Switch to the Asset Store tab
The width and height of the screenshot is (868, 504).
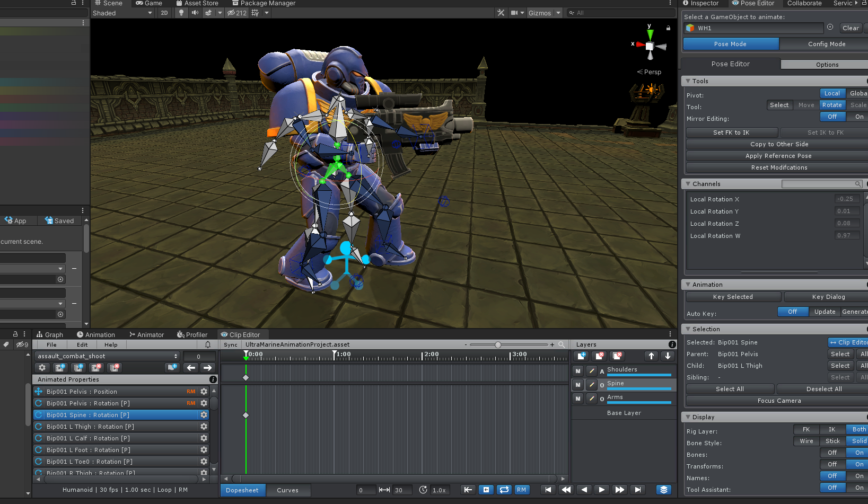click(x=197, y=3)
